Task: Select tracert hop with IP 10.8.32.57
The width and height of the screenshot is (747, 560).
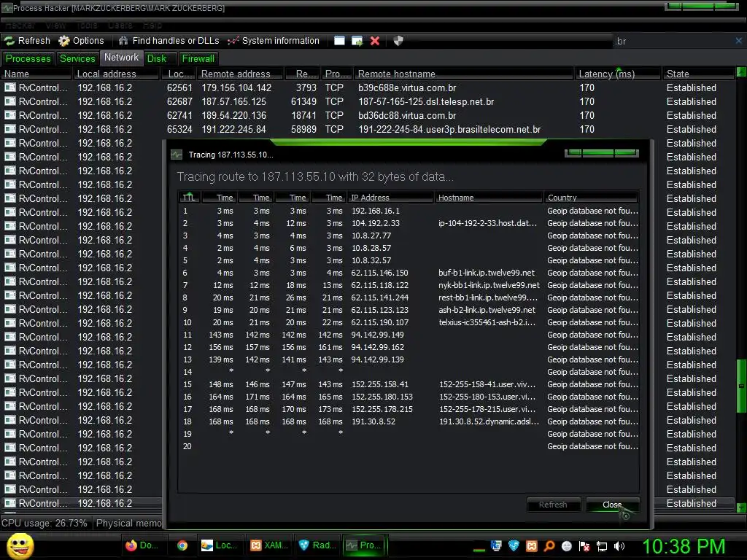Action: 409,260
